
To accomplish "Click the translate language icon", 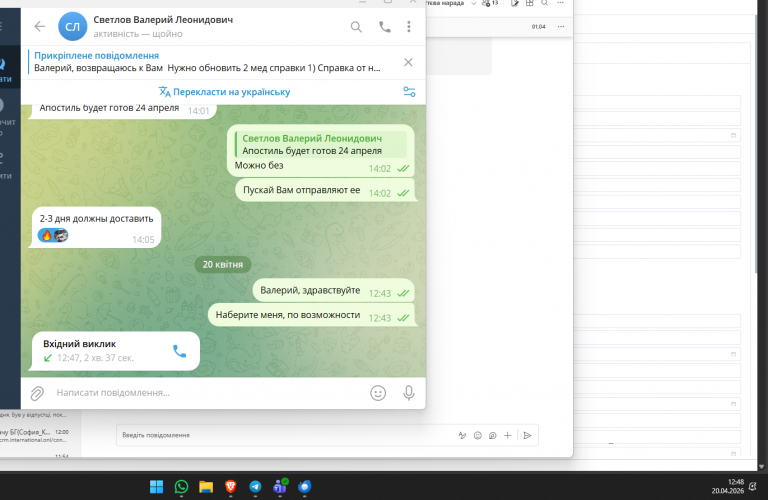I will (x=165, y=92).
